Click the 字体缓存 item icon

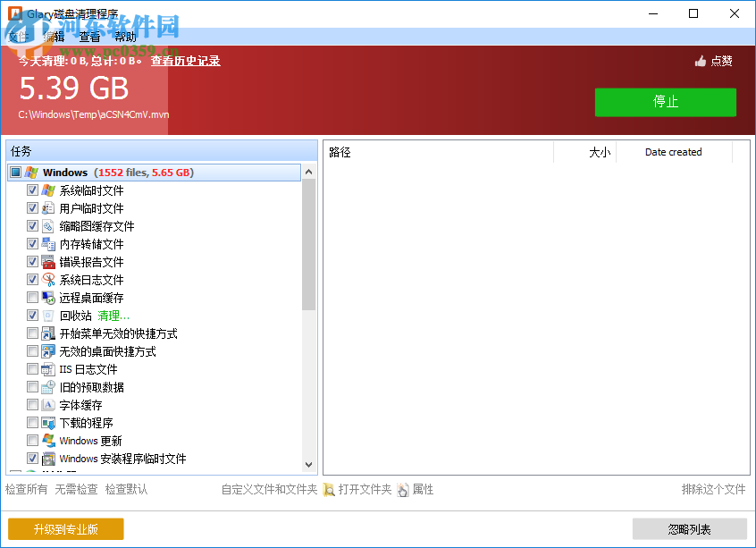pos(46,404)
